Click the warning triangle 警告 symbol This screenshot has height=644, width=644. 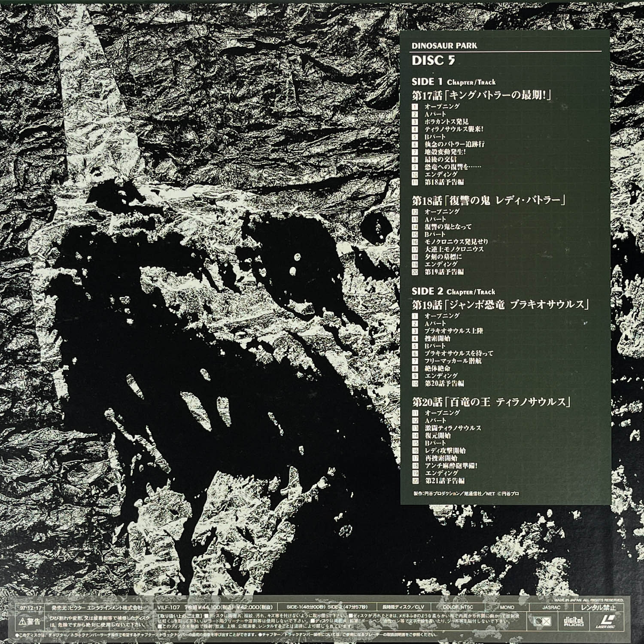click(x=30, y=621)
